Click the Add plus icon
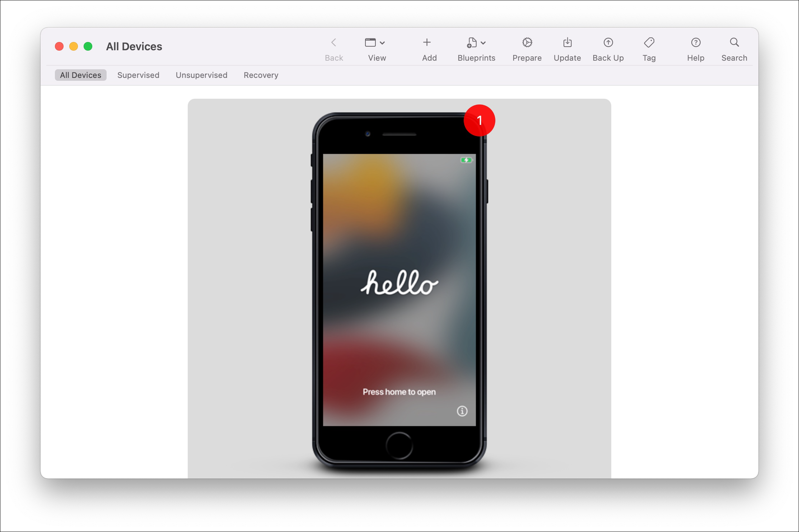The width and height of the screenshot is (799, 532). [427, 42]
